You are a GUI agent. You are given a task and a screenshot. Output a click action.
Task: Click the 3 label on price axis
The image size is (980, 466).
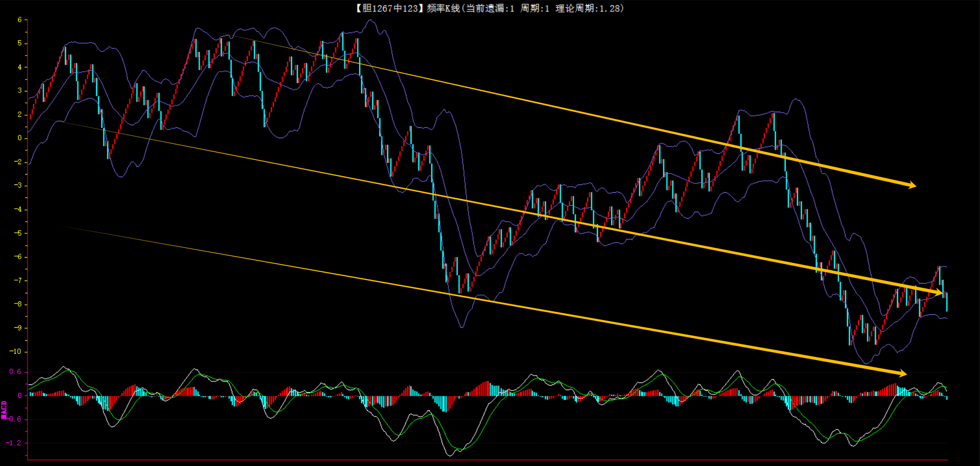click(20, 91)
